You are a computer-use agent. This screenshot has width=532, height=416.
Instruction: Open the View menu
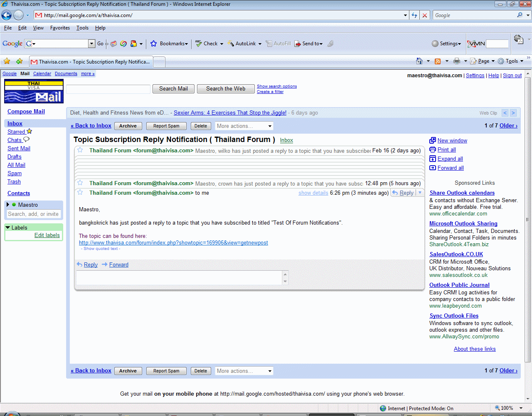point(38,28)
